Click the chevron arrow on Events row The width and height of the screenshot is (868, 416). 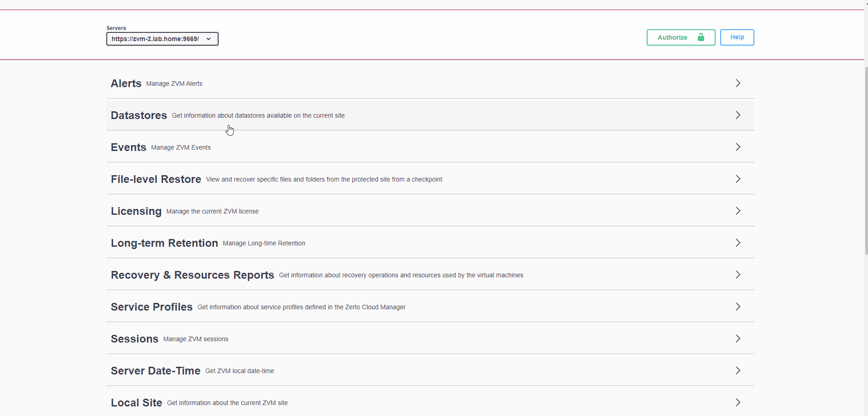(x=737, y=147)
